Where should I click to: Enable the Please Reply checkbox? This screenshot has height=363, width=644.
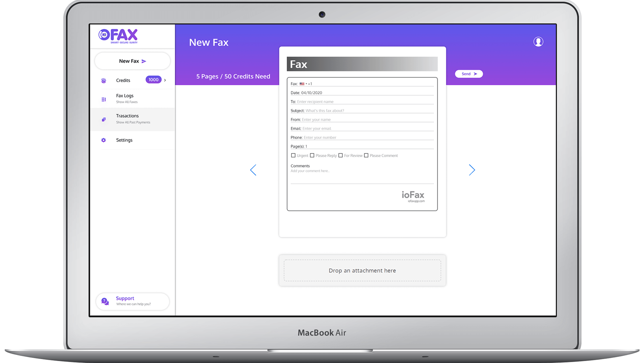tap(313, 155)
